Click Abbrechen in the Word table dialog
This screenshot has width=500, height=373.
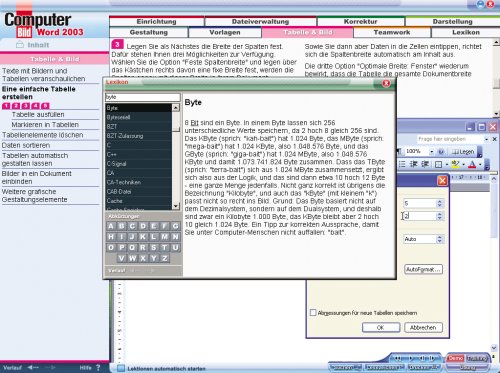pos(423,327)
